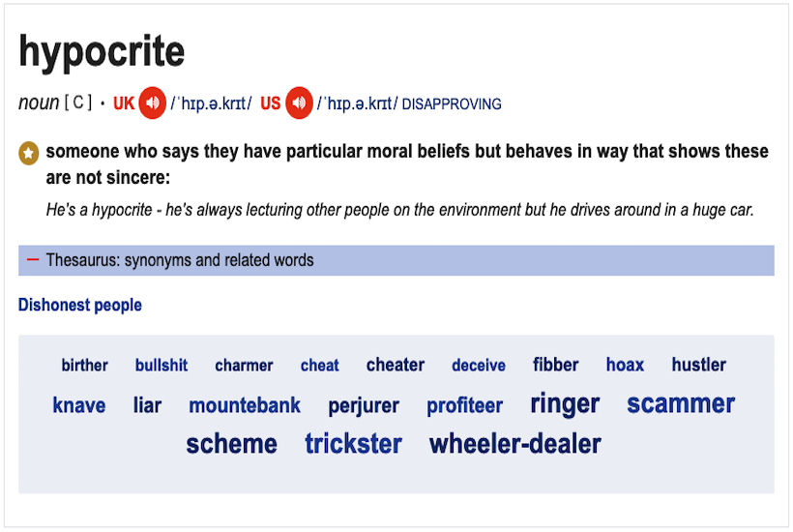The width and height of the screenshot is (793, 532).
Task: Select the word deceive
Action: point(479,366)
